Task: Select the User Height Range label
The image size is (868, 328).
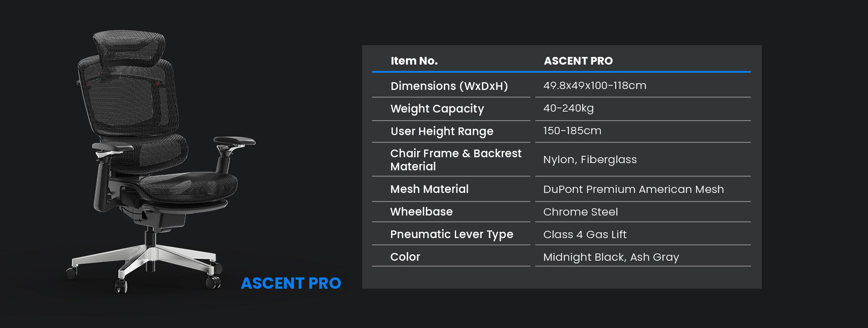Action: pyautogui.click(x=442, y=131)
